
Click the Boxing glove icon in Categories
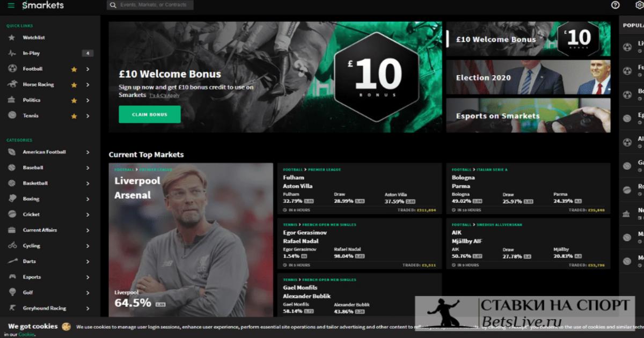pos(12,199)
